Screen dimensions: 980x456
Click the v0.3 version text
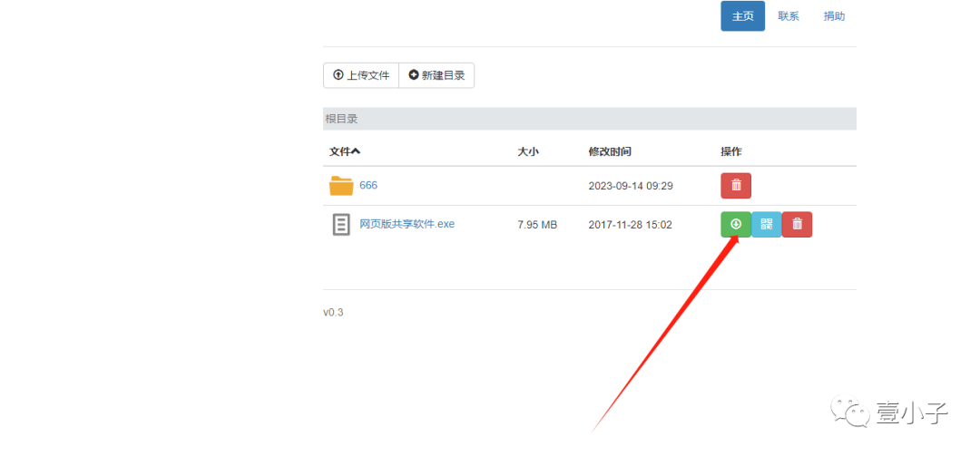coord(333,313)
